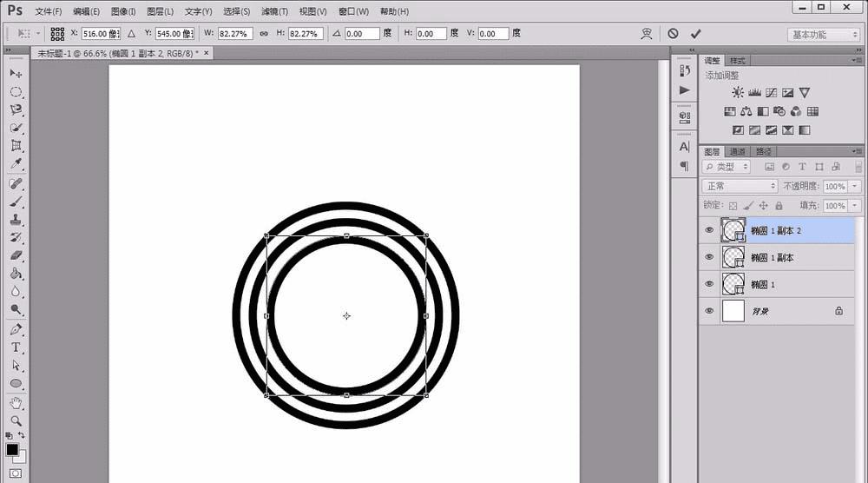Switch to the 通道 tab
The image size is (868, 483).
(737, 151)
